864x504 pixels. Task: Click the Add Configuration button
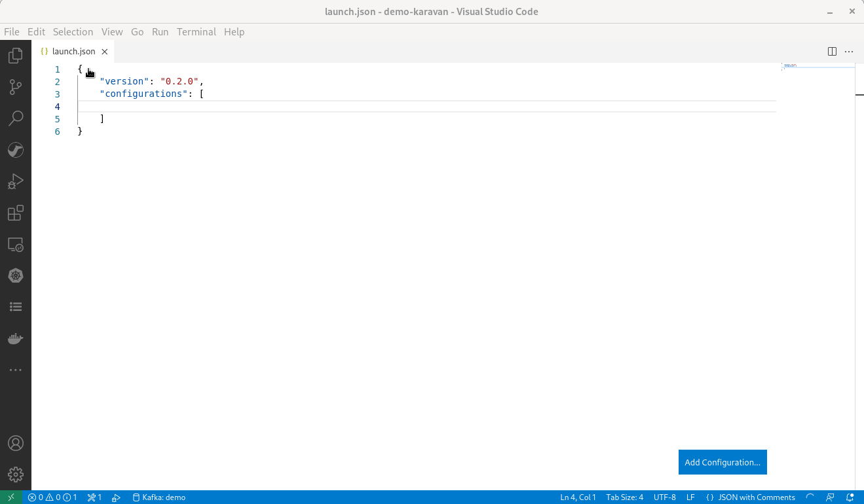point(723,462)
